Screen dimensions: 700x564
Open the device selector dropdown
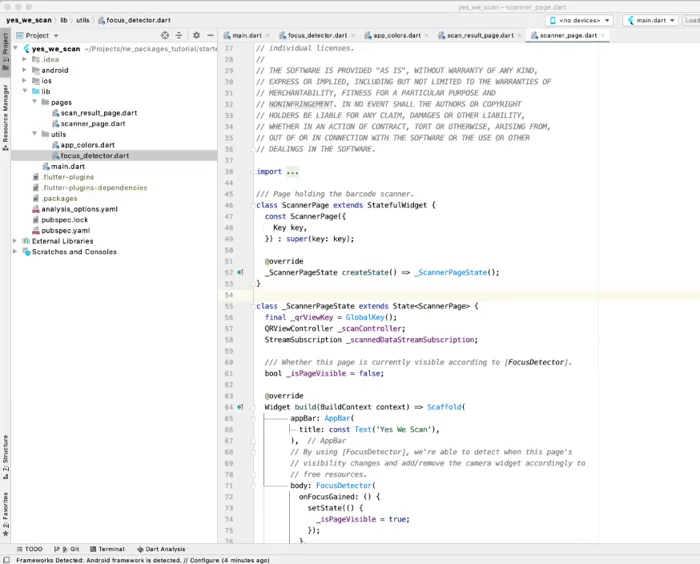pos(579,20)
